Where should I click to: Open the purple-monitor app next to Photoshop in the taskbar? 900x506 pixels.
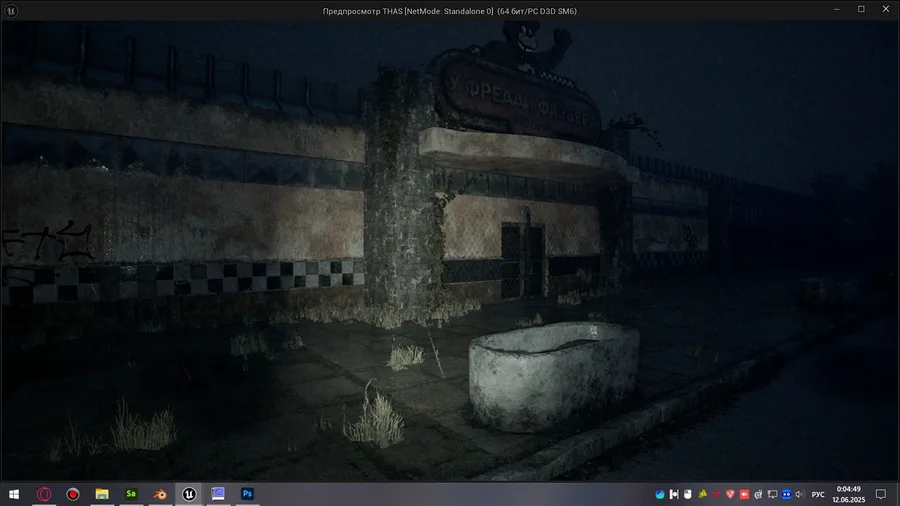[218, 493]
